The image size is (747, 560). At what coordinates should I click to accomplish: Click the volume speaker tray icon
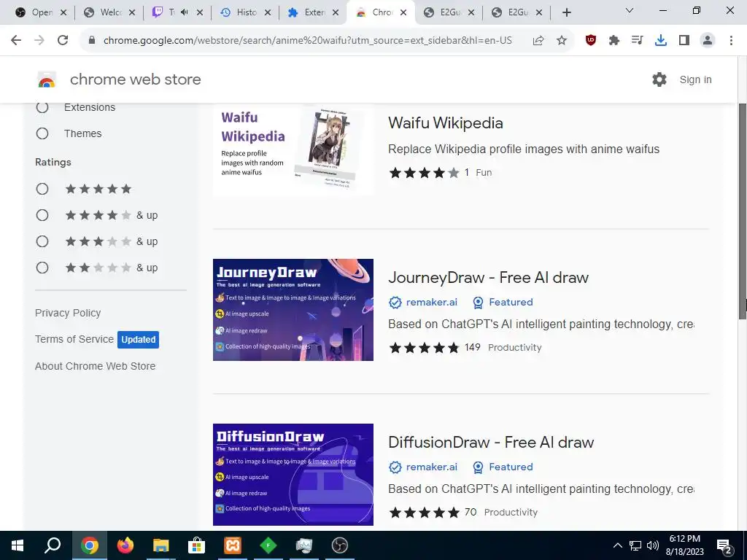click(653, 545)
